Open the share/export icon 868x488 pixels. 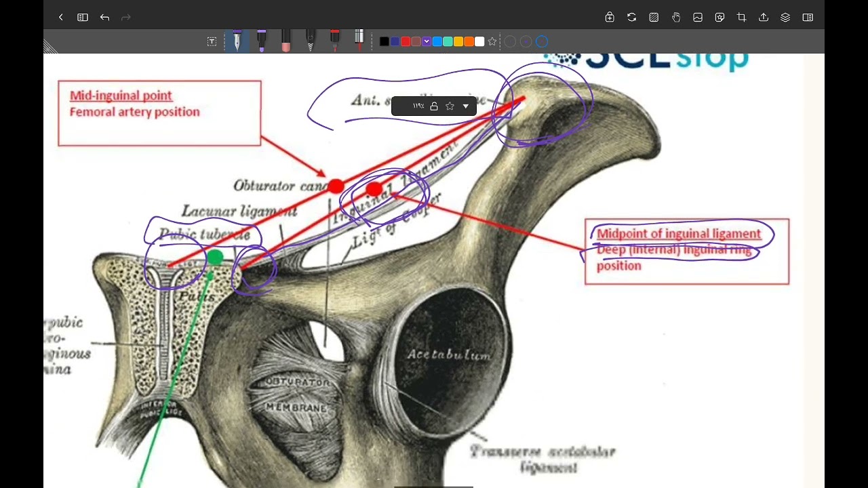point(764,18)
